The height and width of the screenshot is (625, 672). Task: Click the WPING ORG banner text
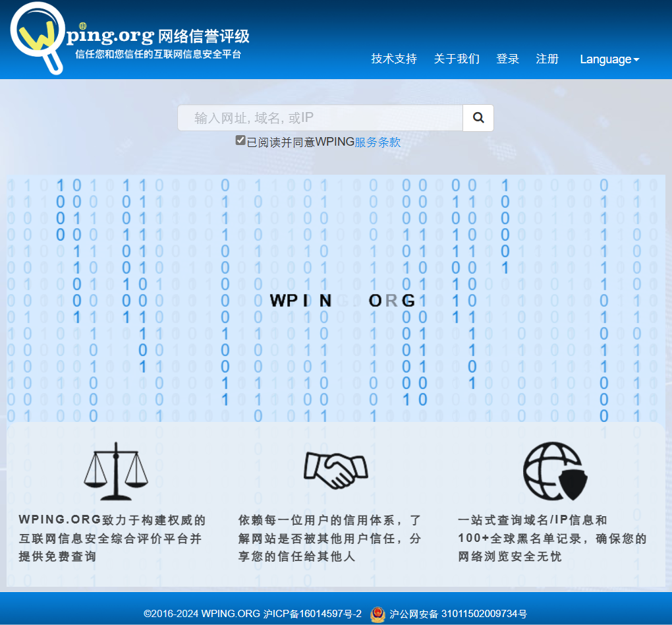click(343, 301)
